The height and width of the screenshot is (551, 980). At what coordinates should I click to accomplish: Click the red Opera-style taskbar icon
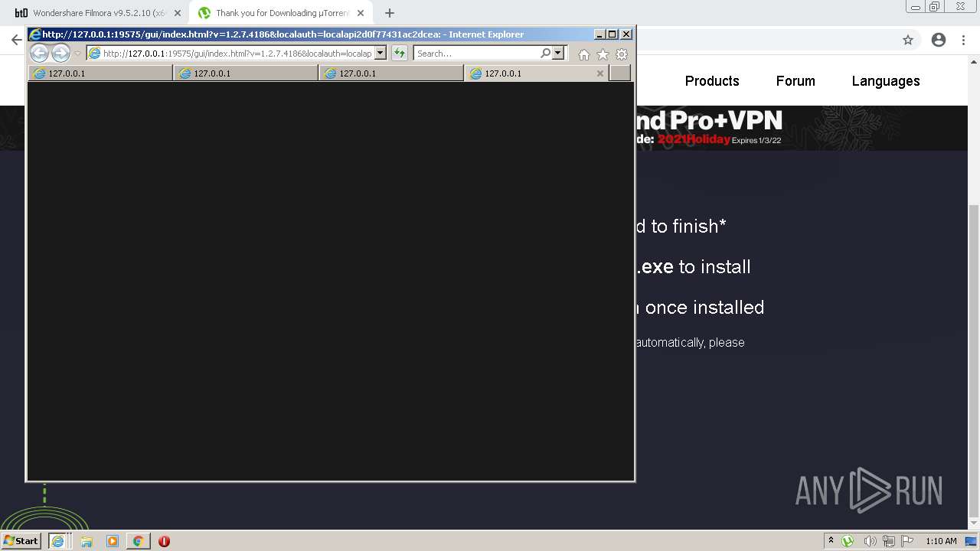tap(164, 541)
